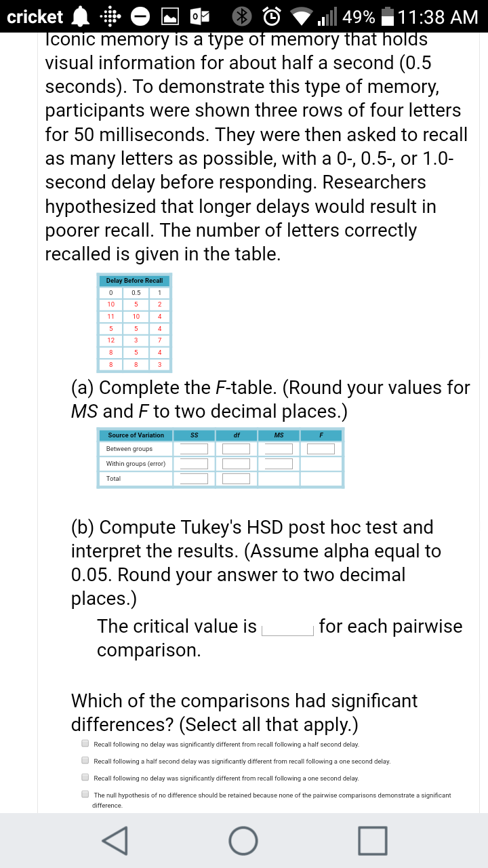
Task: Click the Within groups df input box
Action: (x=236, y=464)
